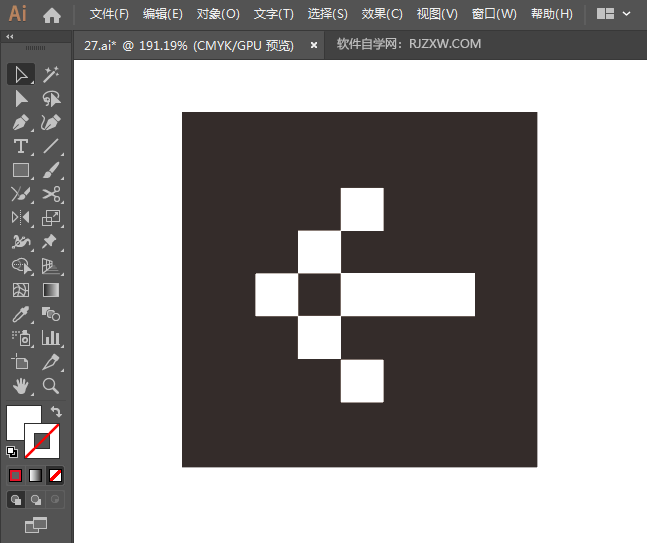647x543 pixels.
Task: Choose the Scissors tool
Action: pos(51,194)
